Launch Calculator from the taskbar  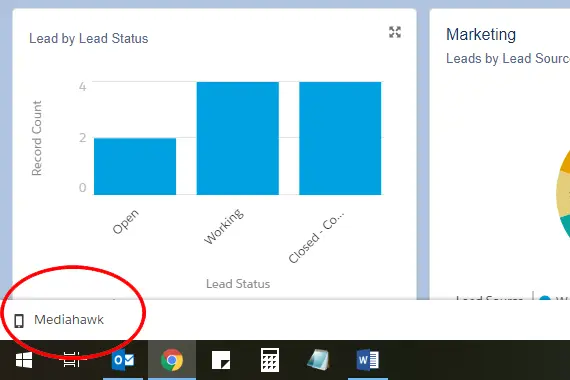(270, 360)
